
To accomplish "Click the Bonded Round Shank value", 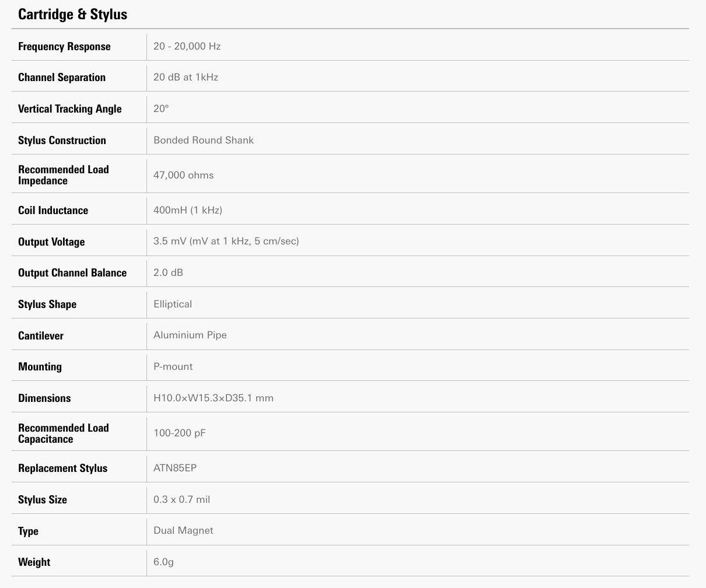I will point(203,140).
